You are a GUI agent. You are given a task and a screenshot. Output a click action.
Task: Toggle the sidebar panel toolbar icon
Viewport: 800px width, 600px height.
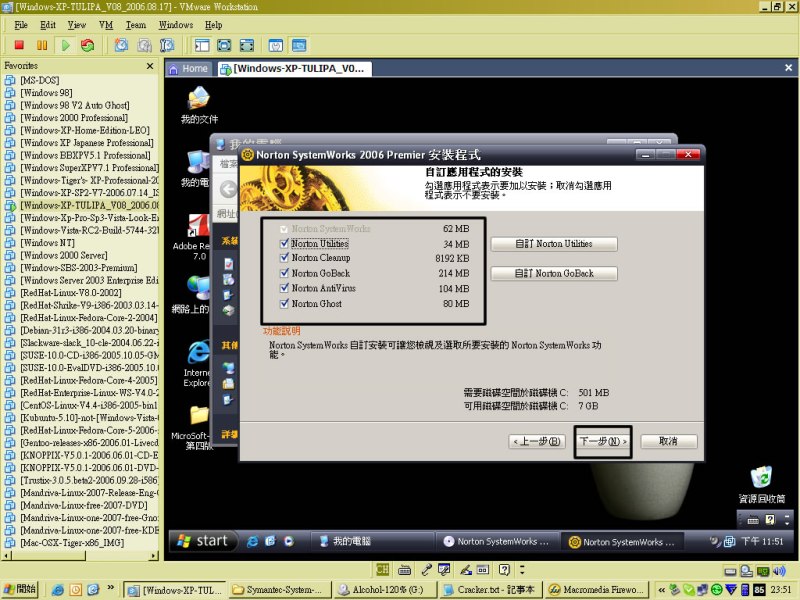pos(202,45)
